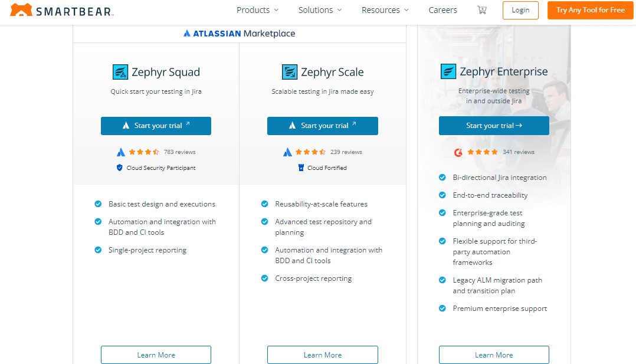Click the Cloud Security Participant shield icon
Screen dimensions: 636x364
(120, 168)
